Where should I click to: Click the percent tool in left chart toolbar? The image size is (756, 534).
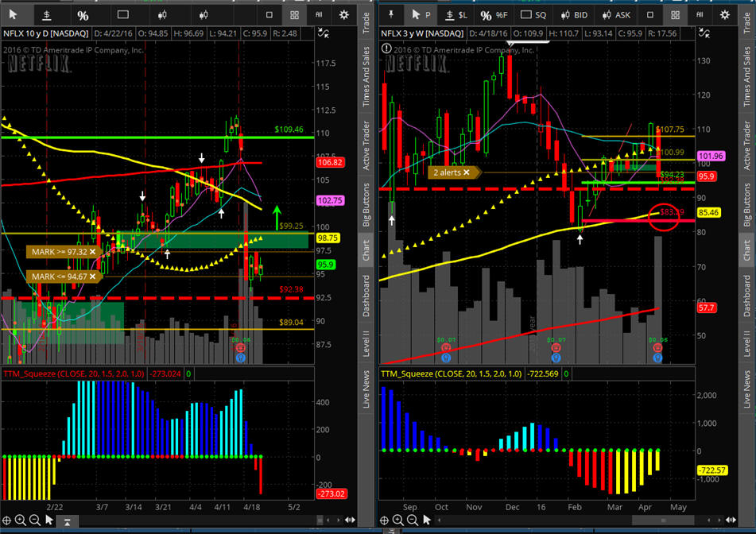pos(83,15)
